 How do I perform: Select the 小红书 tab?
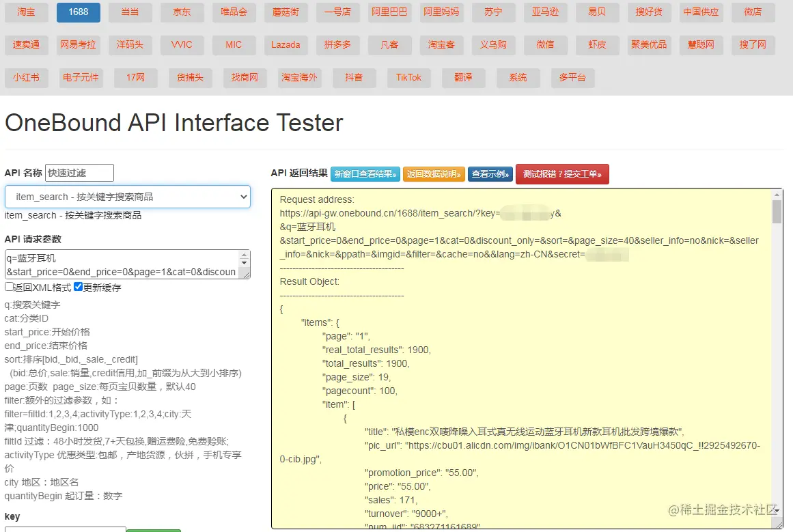(x=27, y=78)
